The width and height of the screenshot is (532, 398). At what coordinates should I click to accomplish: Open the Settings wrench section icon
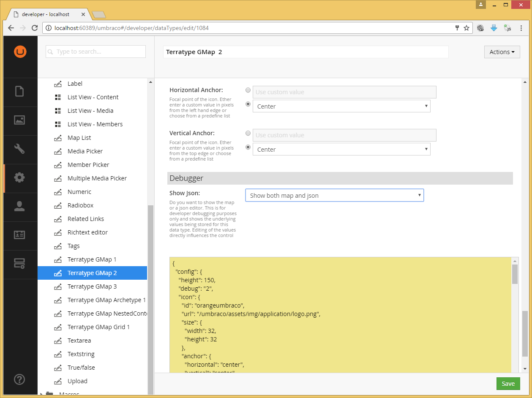point(19,149)
